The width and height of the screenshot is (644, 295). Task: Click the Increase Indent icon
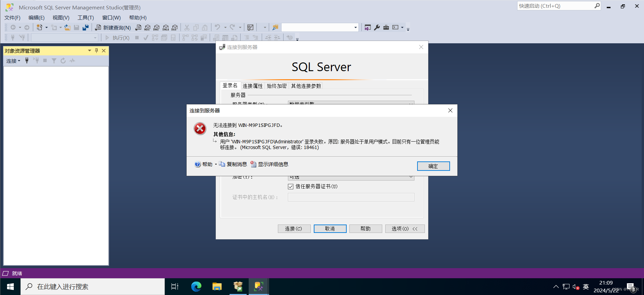[277, 38]
